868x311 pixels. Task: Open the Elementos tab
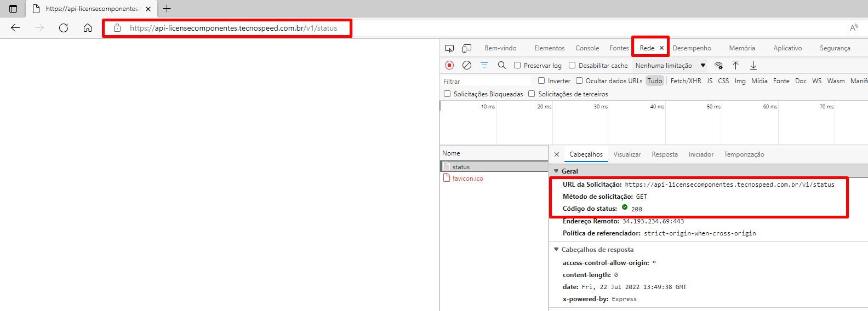[550, 48]
